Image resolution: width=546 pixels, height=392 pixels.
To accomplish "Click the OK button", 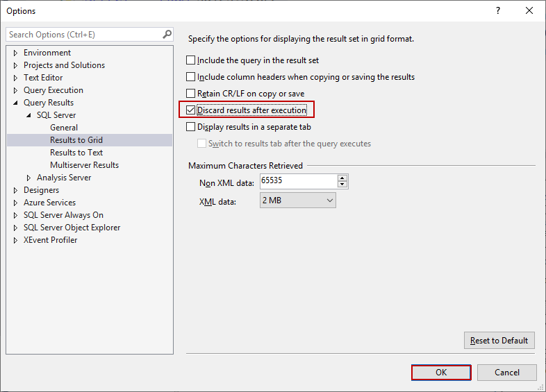I will pyautogui.click(x=441, y=373).
